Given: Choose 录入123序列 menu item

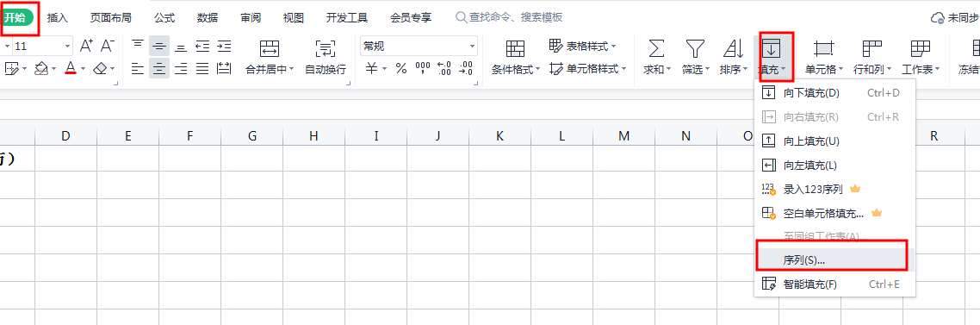Looking at the screenshot, I should [835, 189].
